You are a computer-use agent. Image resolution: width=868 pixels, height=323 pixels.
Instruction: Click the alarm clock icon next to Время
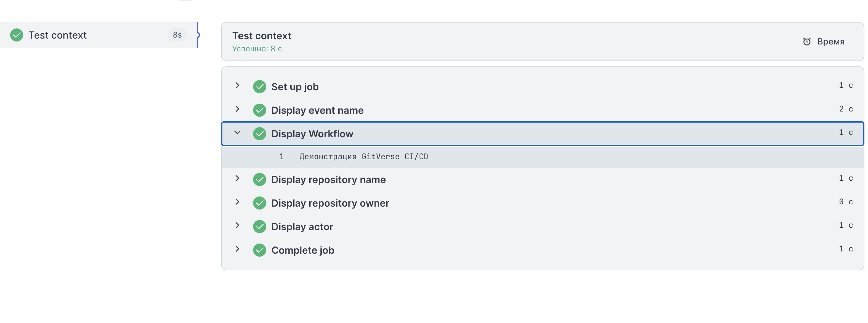tap(807, 42)
